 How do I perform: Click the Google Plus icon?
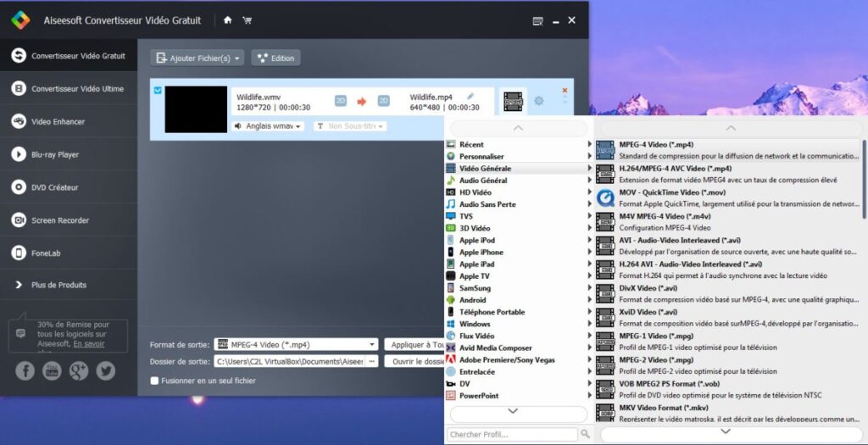point(79,370)
